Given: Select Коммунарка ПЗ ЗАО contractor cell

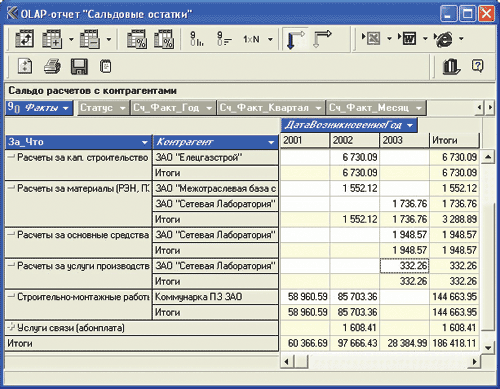Looking at the screenshot, I should click(215, 297).
